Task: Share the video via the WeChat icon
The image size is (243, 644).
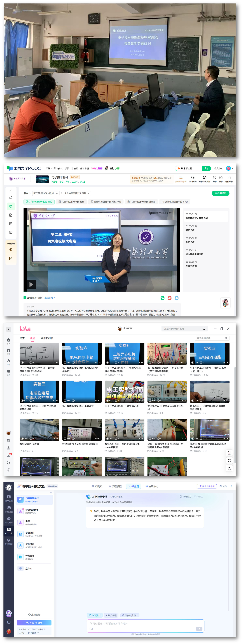Action: (163, 298)
